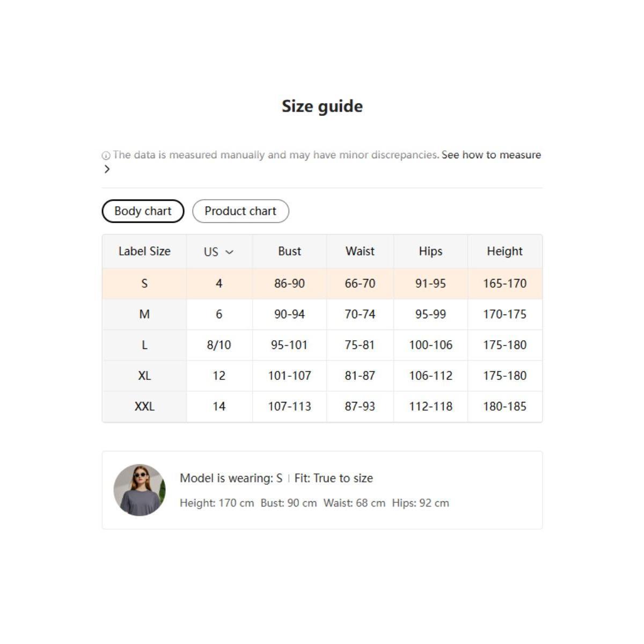The height and width of the screenshot is (644, 644).
Task: Click the chevron arrow below the note
Action: (107, 169)
